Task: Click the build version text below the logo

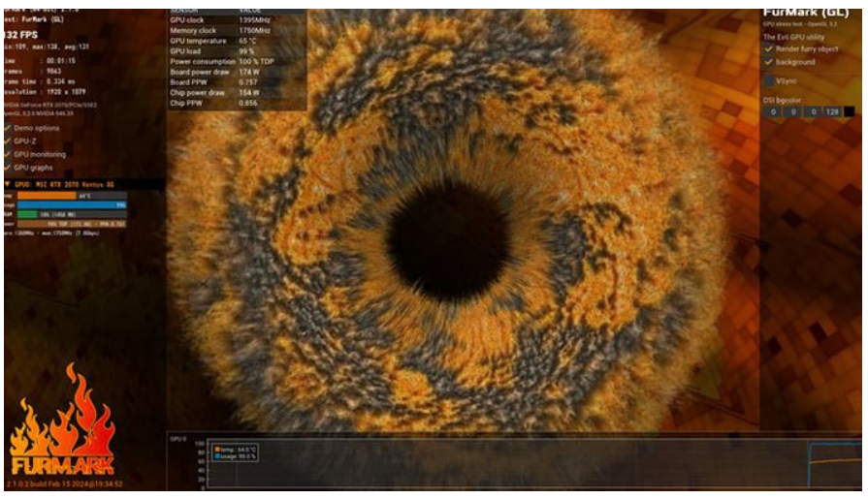Action: 64,483
